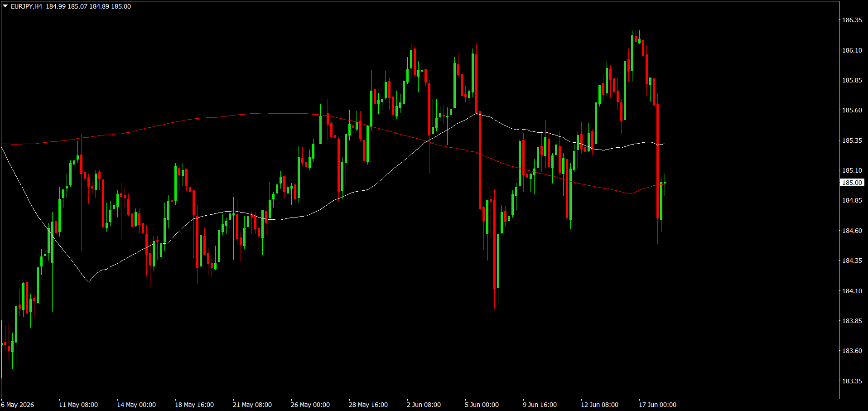
Task: Click the 184.60 price scale label
Action: [x=852, y=231]
